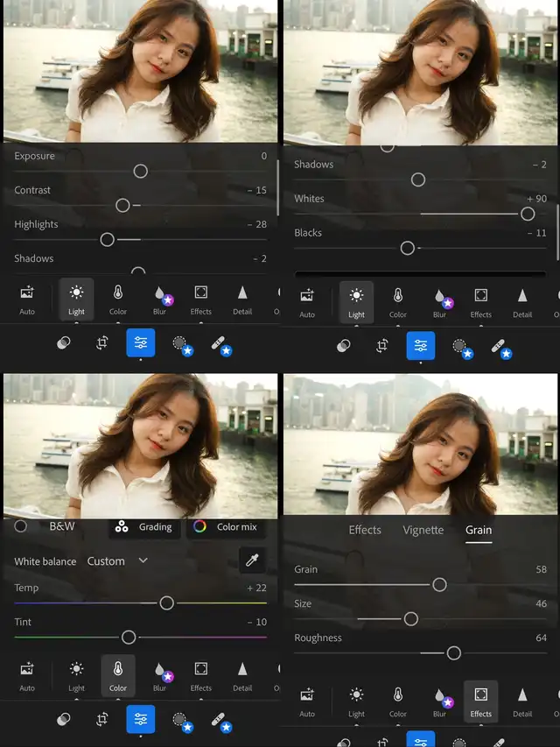
Task: Open crop tool beneath the Exposure panel
Action: [x=101, y=343]
